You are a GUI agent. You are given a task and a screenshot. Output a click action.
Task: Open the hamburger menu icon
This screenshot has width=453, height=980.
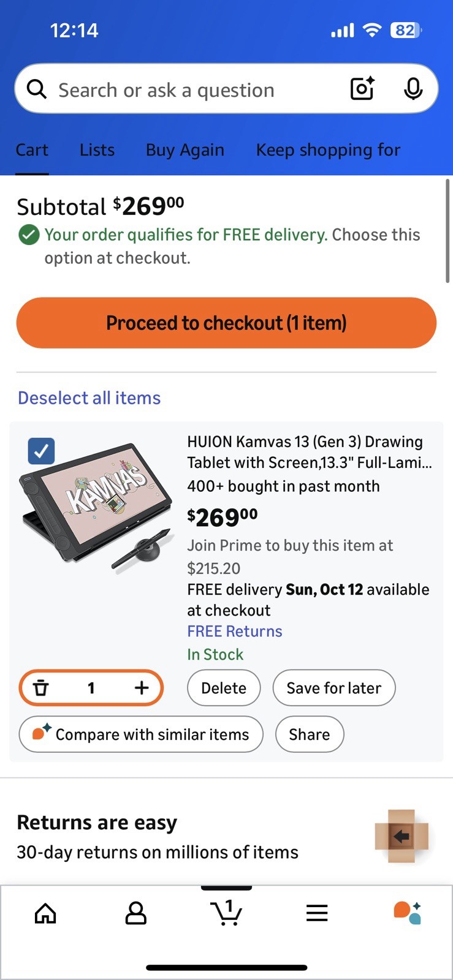pos(317,913)
